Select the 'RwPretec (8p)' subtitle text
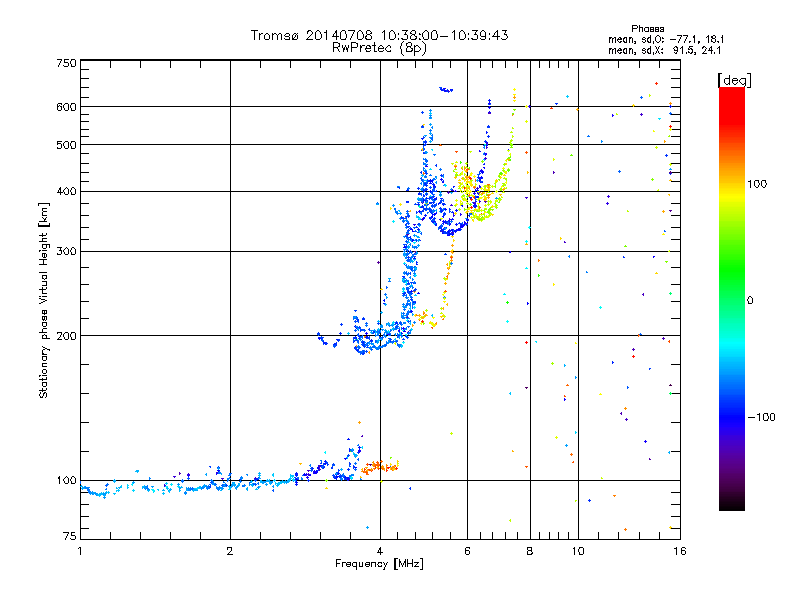This screenshot has width=800, height=600. [379, 48]
